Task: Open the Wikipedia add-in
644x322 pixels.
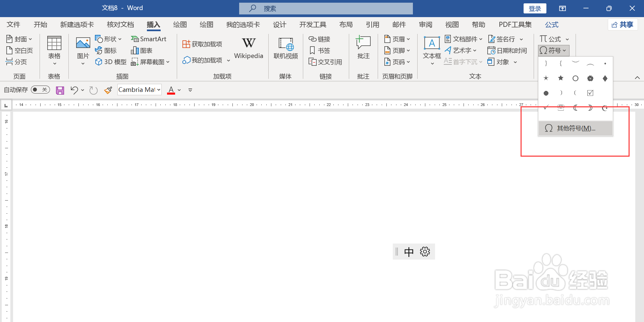Action: 249,48
